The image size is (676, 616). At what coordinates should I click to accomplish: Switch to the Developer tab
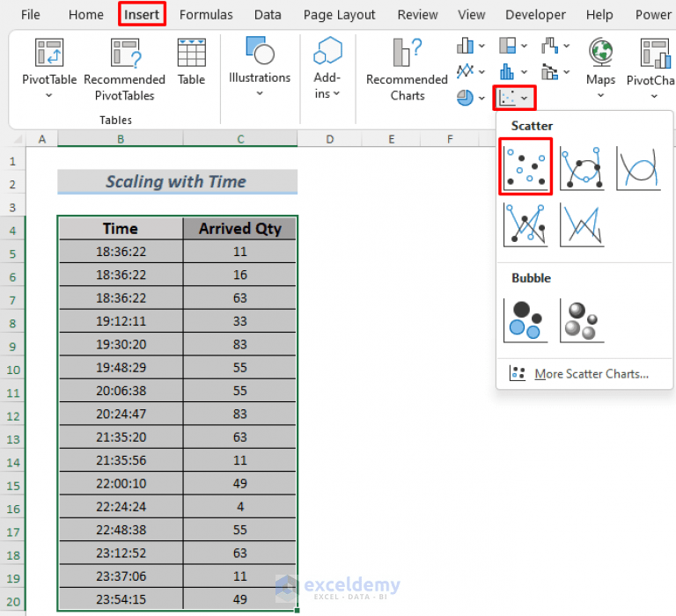pyautogui.click(x=535, y=15)
